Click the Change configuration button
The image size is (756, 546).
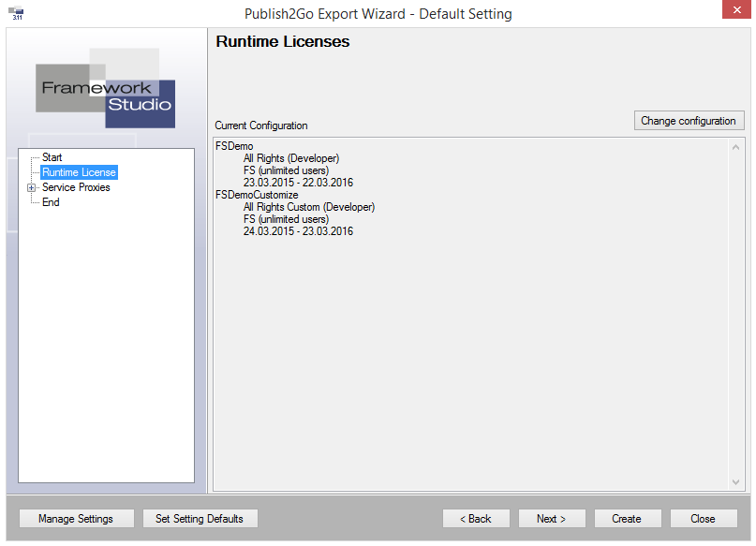689,121
